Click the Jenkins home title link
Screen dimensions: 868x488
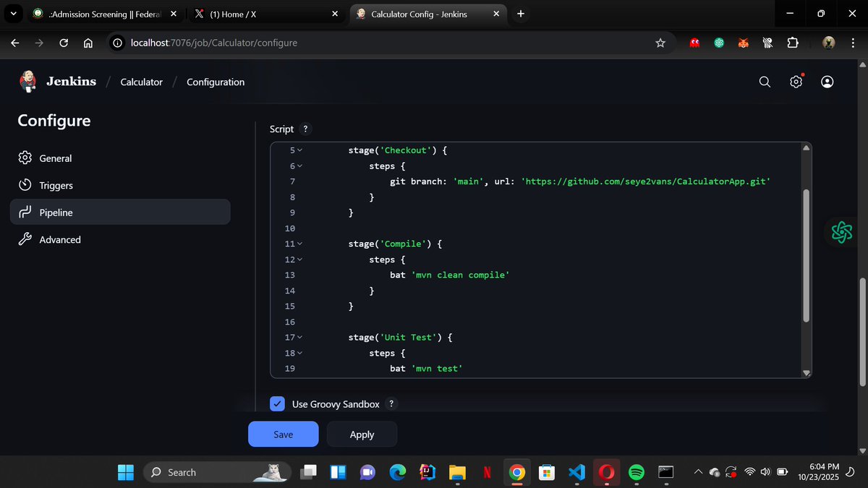(71, 82)
